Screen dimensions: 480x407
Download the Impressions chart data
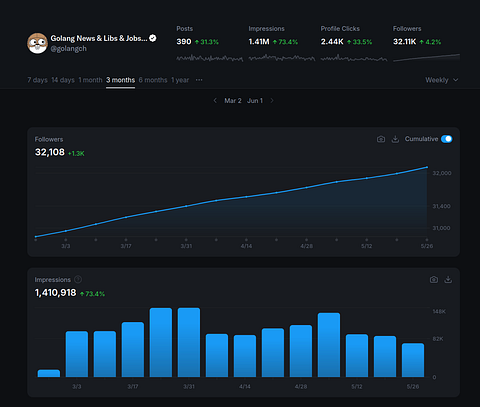(x=448, y=279)
